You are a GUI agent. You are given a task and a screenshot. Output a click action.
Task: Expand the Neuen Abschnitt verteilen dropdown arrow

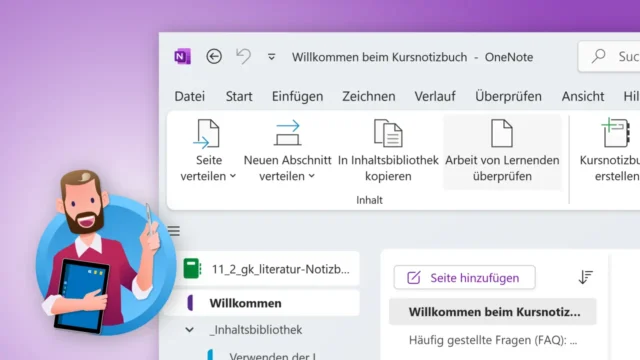(x=311, y=176)
